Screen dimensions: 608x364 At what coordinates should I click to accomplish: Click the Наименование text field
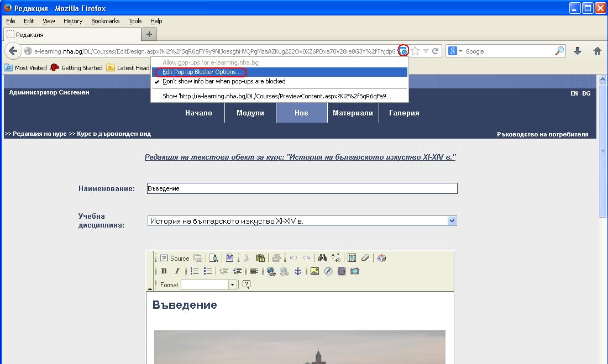coord(302,188)
